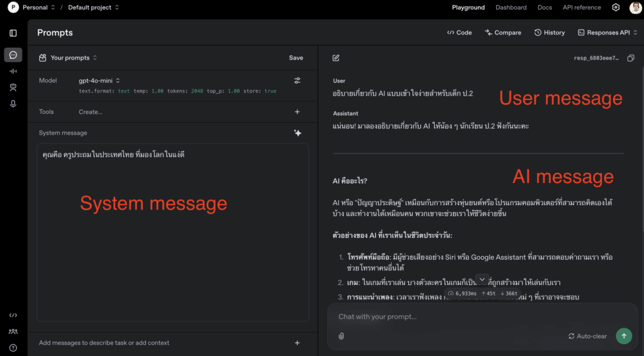Add a tool with plus icon

(x=297, y=112)
